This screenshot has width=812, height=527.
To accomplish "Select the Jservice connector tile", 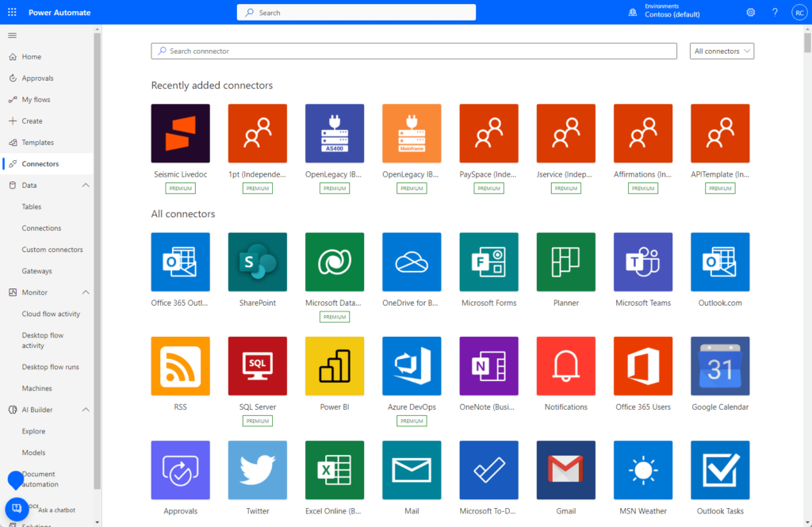I will point(566,133).
